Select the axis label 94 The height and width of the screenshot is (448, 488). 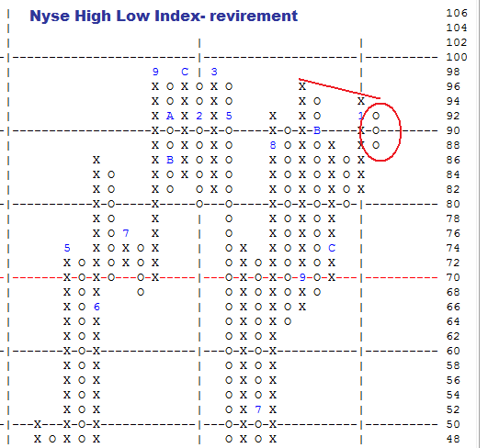453,101
